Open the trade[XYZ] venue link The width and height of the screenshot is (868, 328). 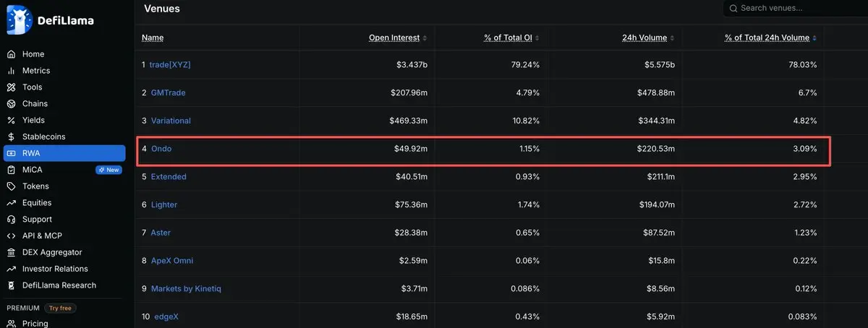tap(170, 65)
